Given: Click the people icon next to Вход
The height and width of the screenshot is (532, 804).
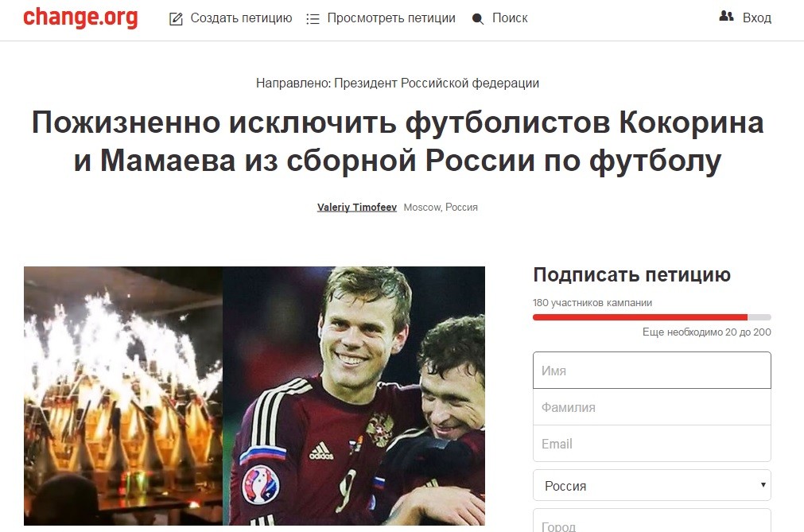Looking at the screenshot, I should (726, 16).
